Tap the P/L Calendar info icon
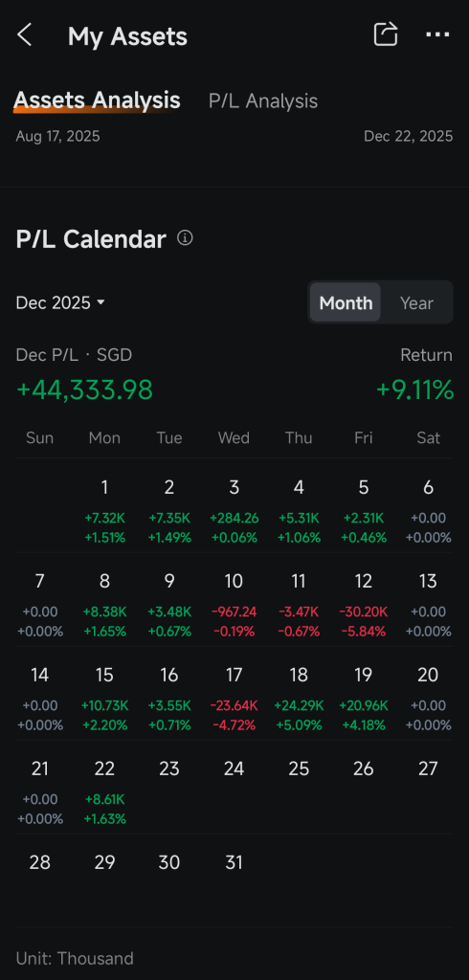 185,238
